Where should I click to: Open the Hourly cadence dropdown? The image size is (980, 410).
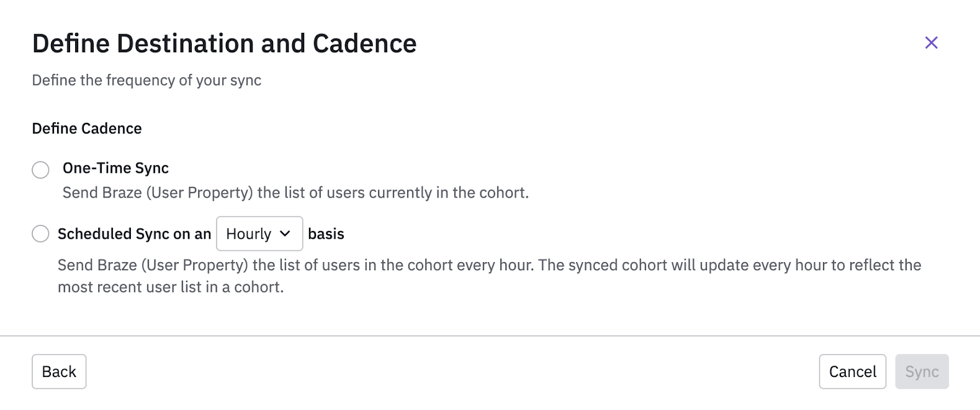click(259, 234)
